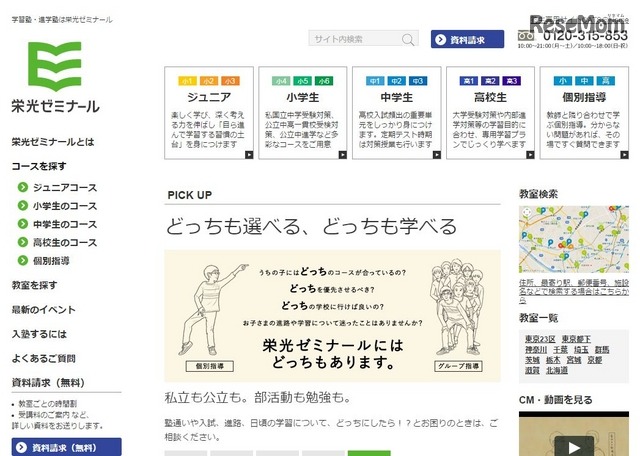Click the ジュニアコース sidebar link
Viewport: 640px width, 456px height.
click(65, 188)
